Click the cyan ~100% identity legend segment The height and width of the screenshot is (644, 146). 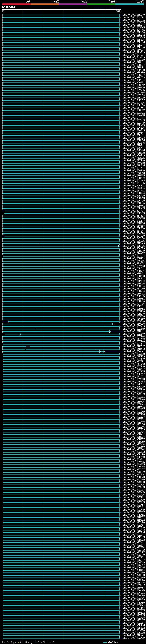(x=130, y=4)
